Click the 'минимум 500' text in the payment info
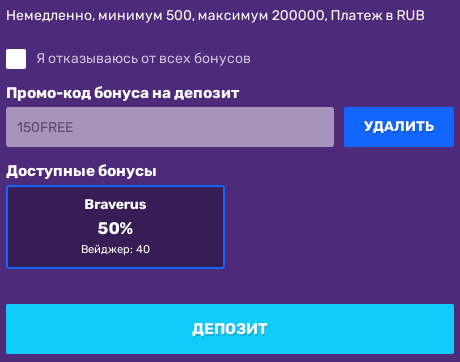This screenshot has height=362, width=460. [145, 15]
